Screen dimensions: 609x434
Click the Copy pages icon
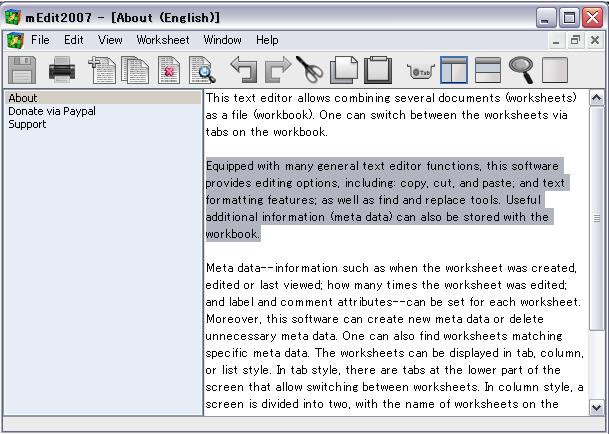click(x=344, y=70)
